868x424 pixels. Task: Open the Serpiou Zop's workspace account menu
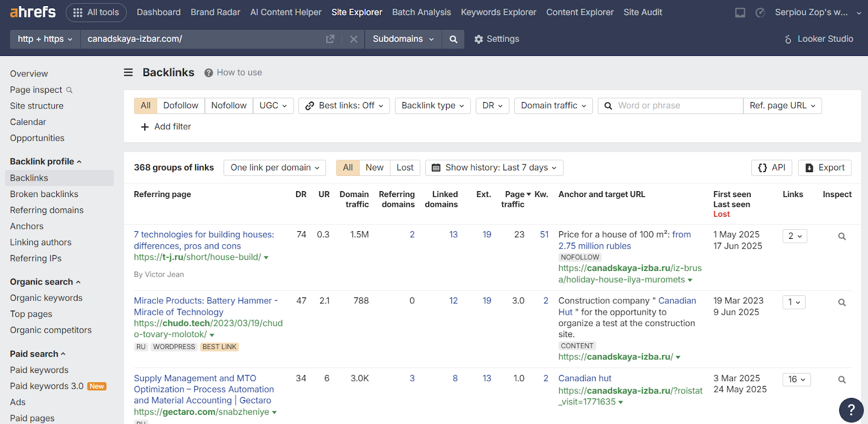tap(818, 12)
